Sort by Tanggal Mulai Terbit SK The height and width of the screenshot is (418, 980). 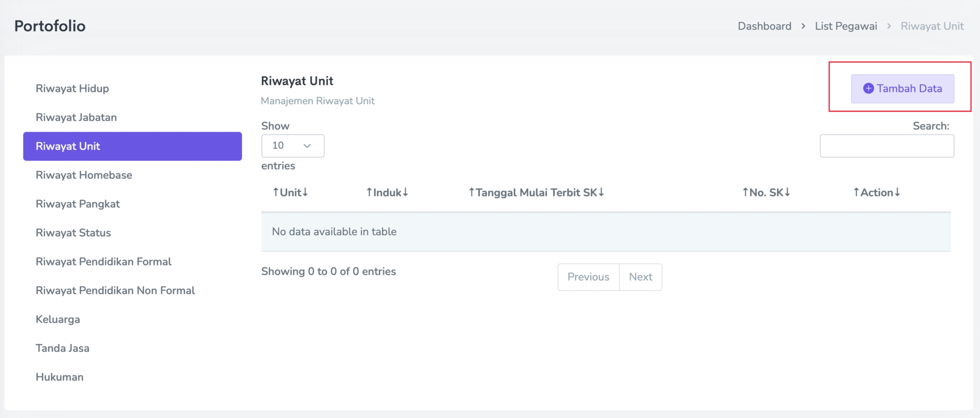(536, 193)
